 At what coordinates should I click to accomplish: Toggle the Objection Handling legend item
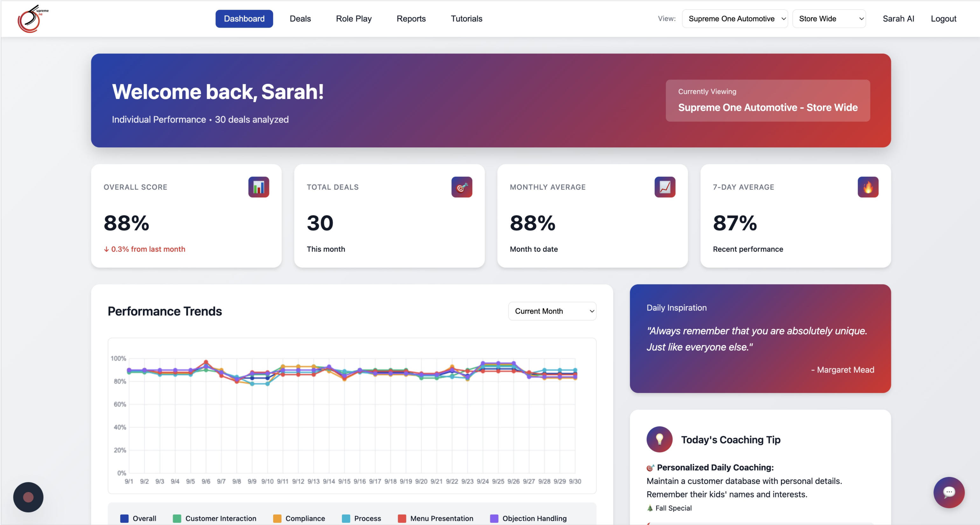coord(528,518)
